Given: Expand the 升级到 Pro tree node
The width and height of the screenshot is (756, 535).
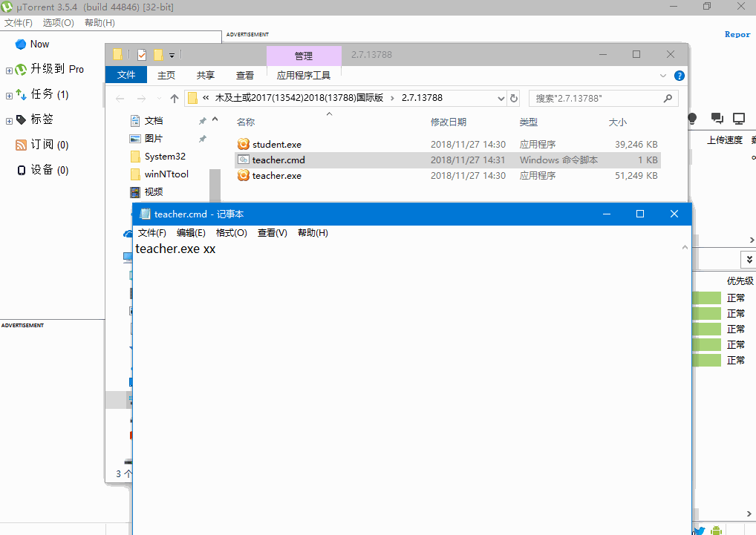Looking at the screenshot, I should (9, 70).
